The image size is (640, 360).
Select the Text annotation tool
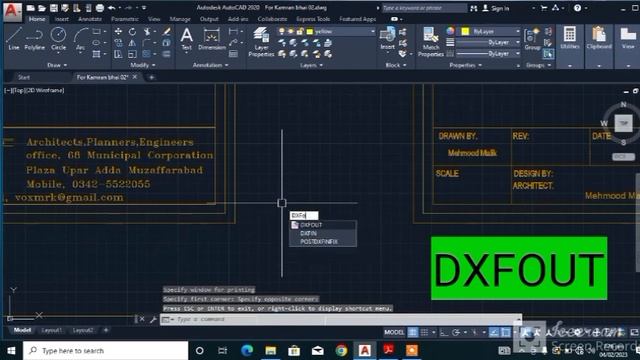point(187,39)
